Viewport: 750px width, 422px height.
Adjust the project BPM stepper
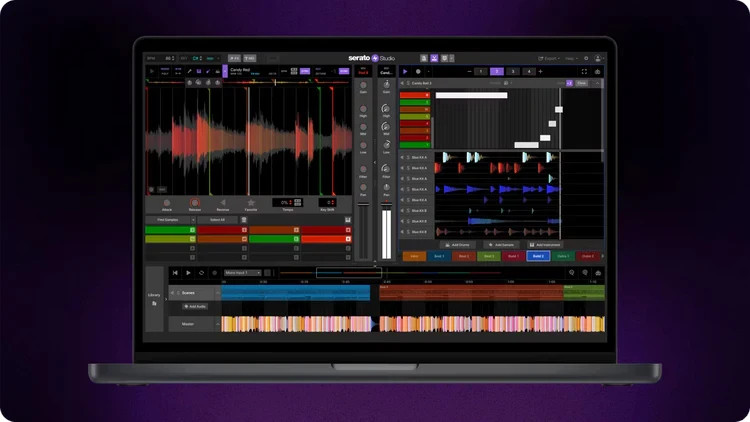click(x=173, y=58)
